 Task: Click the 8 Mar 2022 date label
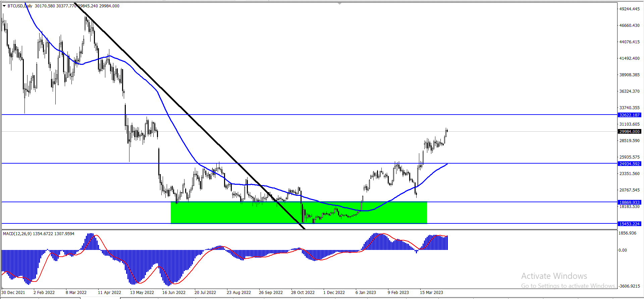point(76,292)
